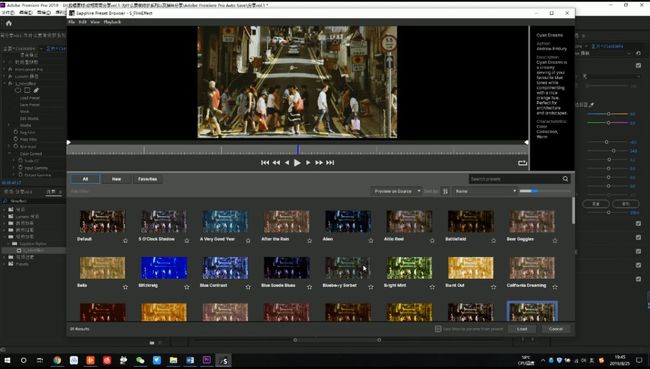Viewport: 650px width, 369px height.
Task: Open the Playback menu in Preset Browser
Action: click(112, 22)
